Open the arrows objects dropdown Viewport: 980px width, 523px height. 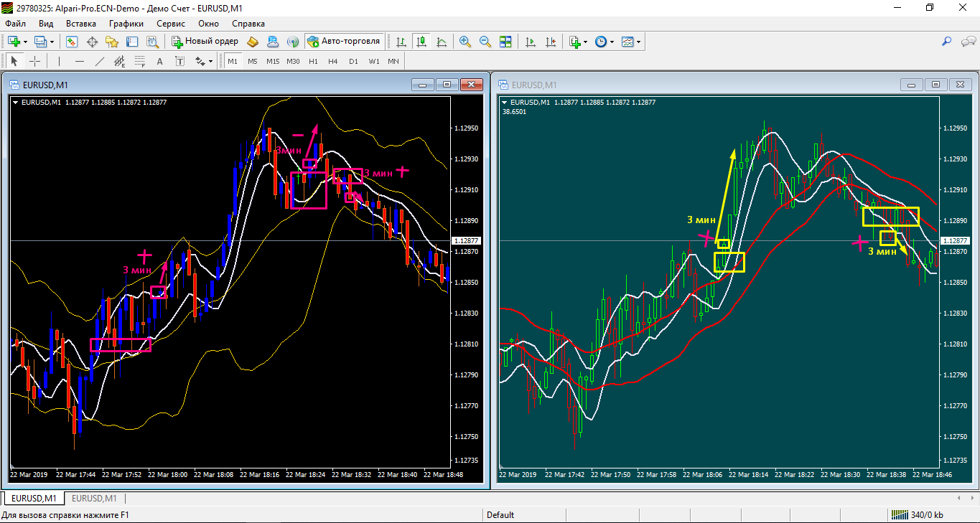(x=210, y=61)
